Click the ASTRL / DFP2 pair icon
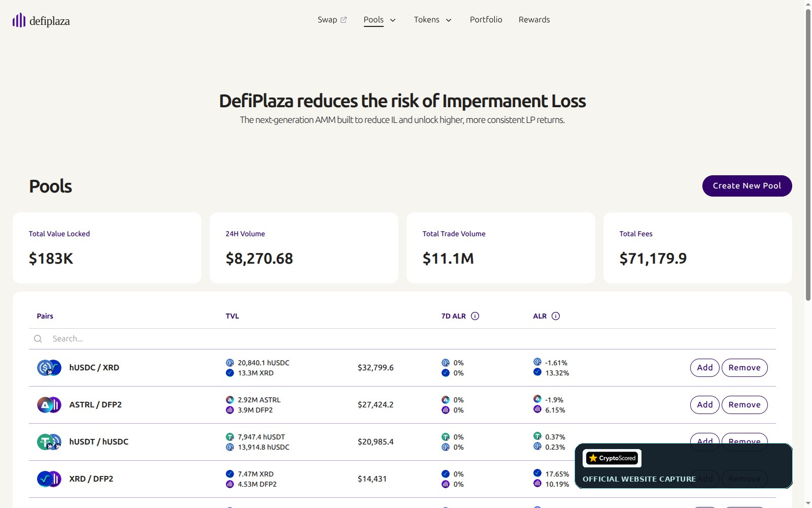The width and height of the screenshot is (812, 508). (49, 405)
